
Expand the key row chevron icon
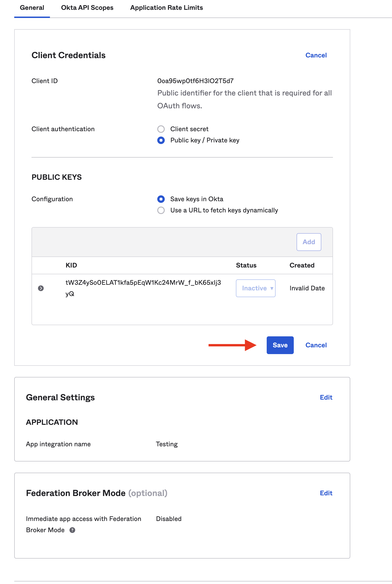pos(41,288)
